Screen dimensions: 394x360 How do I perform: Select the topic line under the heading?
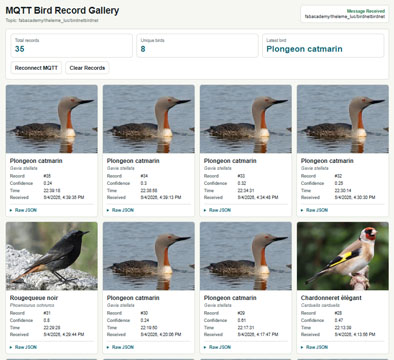(x=52, y=20)
